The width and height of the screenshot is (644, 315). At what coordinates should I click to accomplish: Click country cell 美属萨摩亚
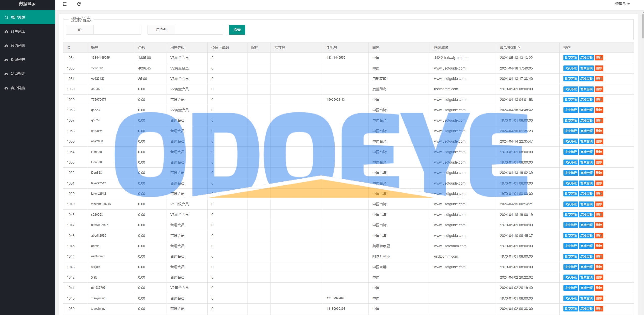381,246
